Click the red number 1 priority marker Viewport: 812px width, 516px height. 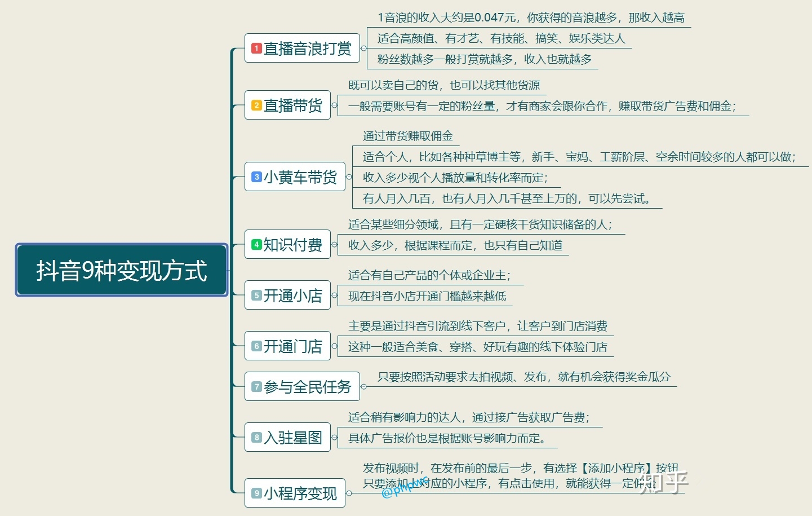(x=256, y=48)
